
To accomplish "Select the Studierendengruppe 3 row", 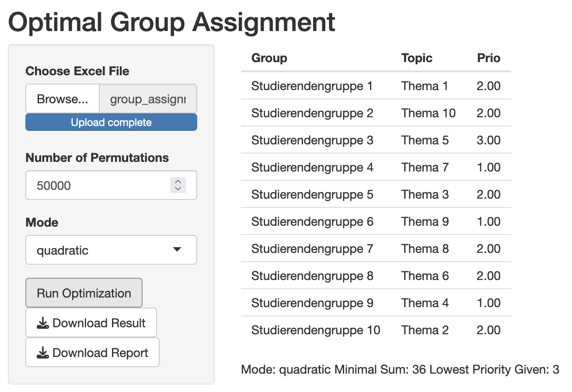I will [376, 140].
